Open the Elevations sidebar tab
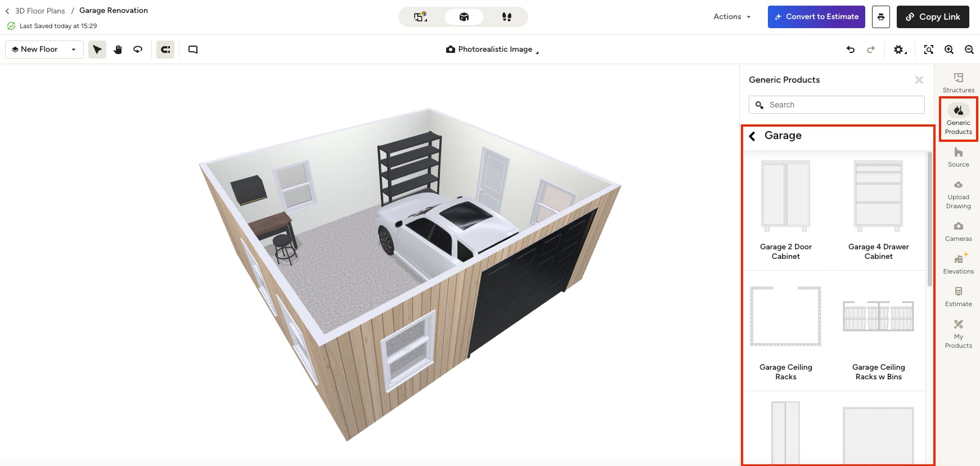 tap(959, 263)
